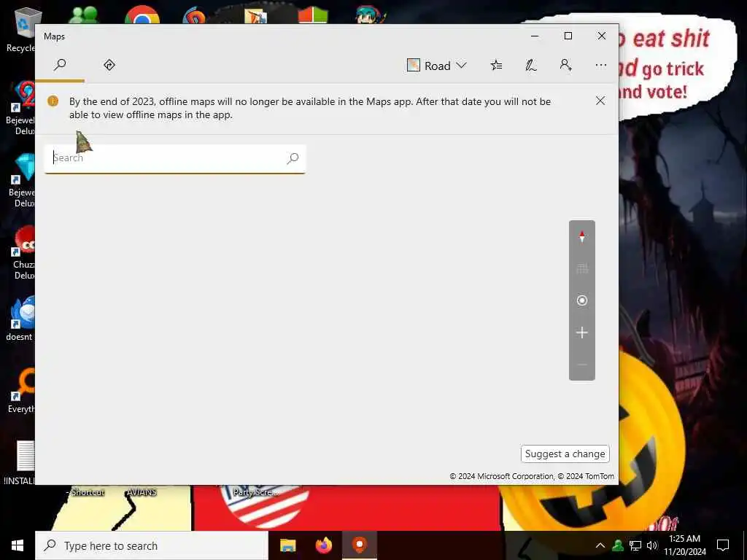The height and width of the screenshot is (560, 747).
Task: Open the volume speaker tray icon
Action: [652, 545]
